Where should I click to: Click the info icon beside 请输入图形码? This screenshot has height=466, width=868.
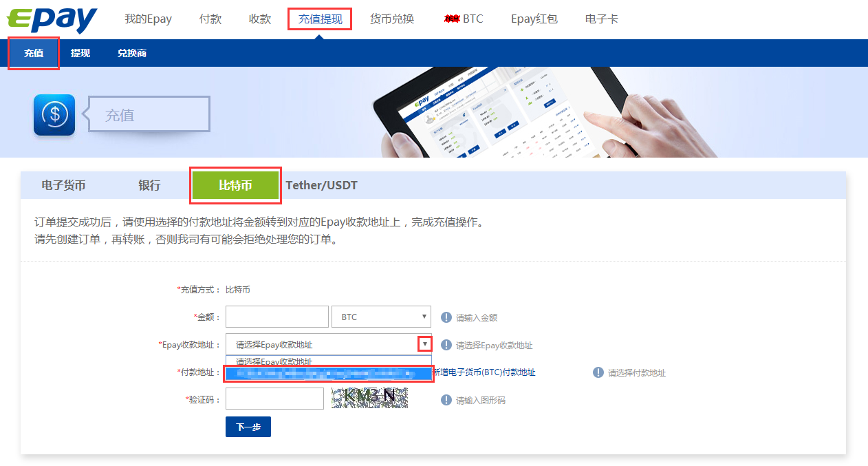[x=446, y=400]
